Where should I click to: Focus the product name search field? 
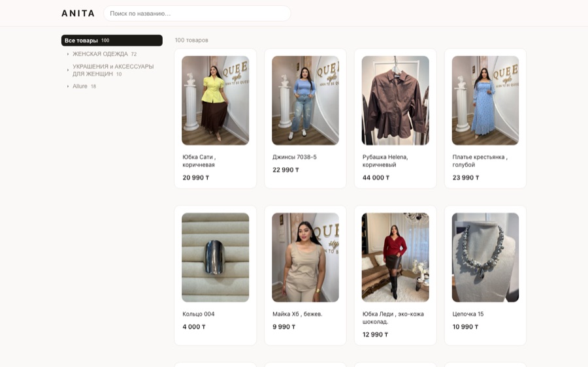[x=197, y=14]
